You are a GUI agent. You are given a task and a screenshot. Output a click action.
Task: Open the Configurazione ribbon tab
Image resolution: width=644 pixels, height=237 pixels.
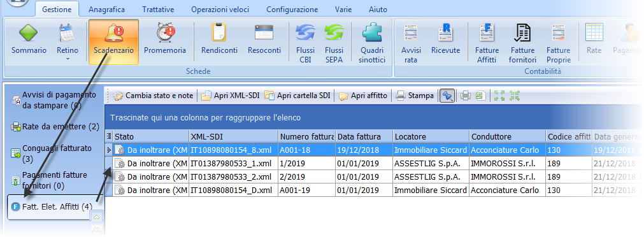(292, 10)
